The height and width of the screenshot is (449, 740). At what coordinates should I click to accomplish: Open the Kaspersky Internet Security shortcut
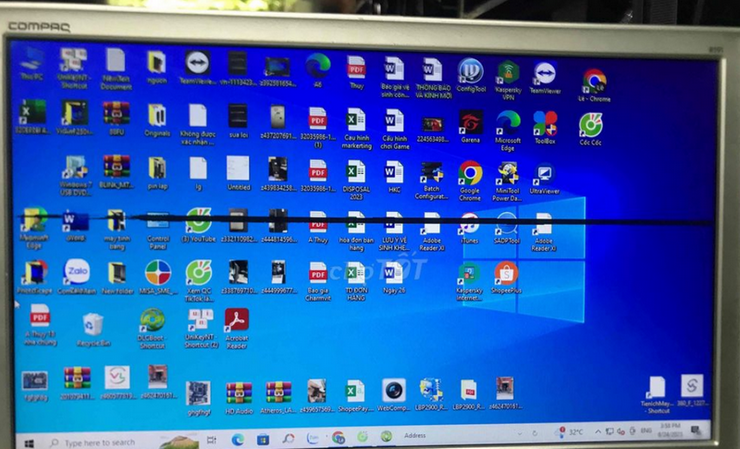(470, 282)
